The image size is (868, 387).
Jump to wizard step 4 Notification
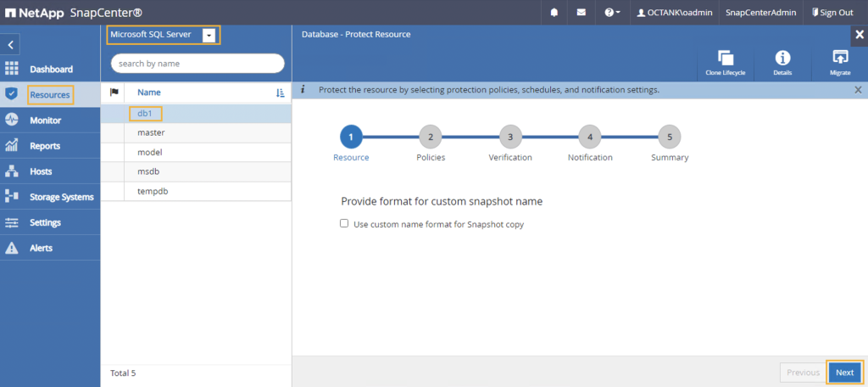click(590, 137)
